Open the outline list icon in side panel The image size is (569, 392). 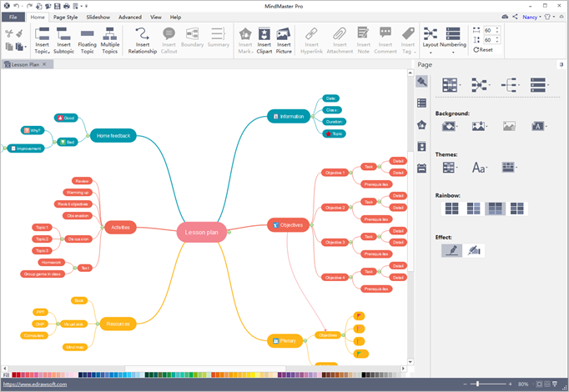422,103
